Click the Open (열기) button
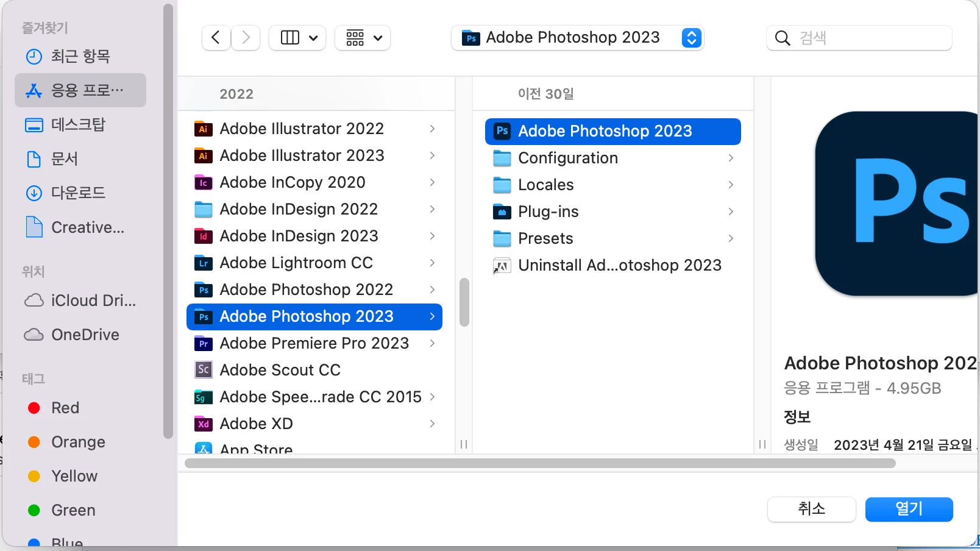This screenshot has height=551, width=980. pyautogui.click(x=909, y=510)
